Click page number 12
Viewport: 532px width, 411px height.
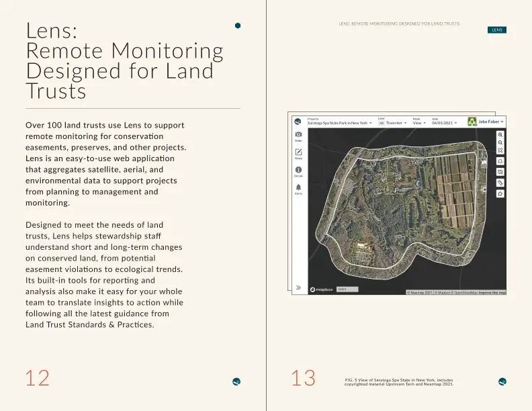(x=38, y=378)
